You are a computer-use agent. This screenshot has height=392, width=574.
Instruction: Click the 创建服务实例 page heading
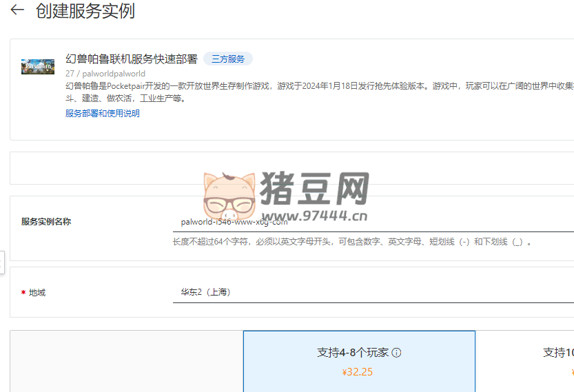[x=85, y=10]
